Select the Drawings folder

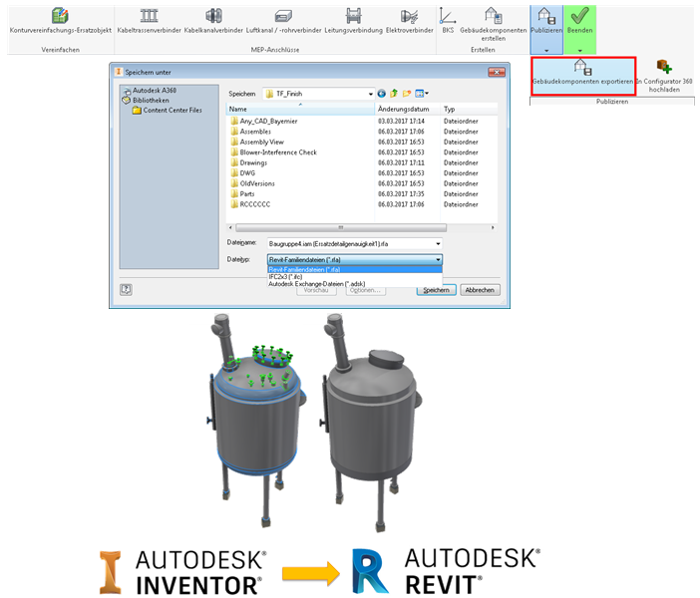[249, 162]
